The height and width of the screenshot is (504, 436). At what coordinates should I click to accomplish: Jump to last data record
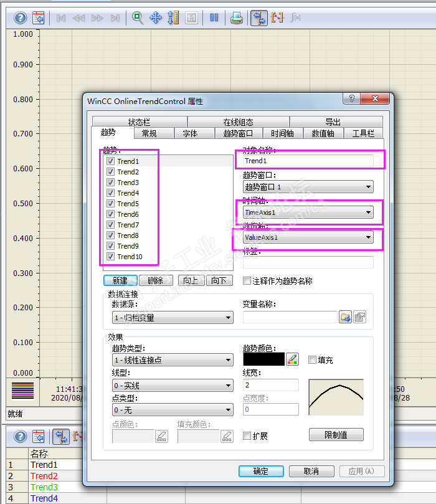pyautogui.click(x=115, y=18)
